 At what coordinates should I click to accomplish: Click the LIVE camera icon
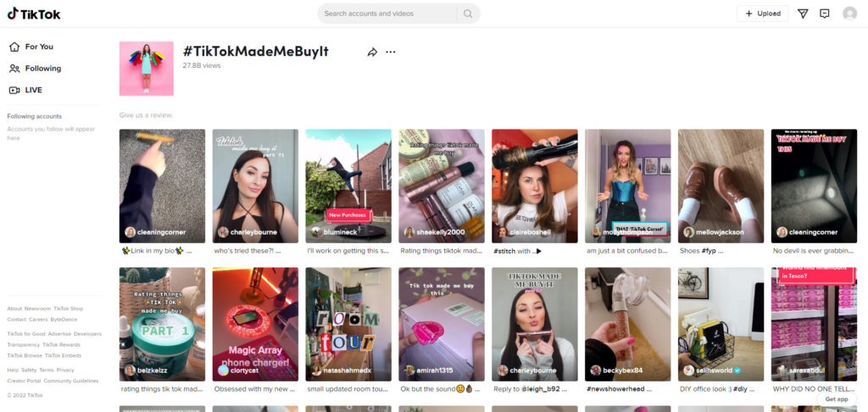[x=14, y=90]
